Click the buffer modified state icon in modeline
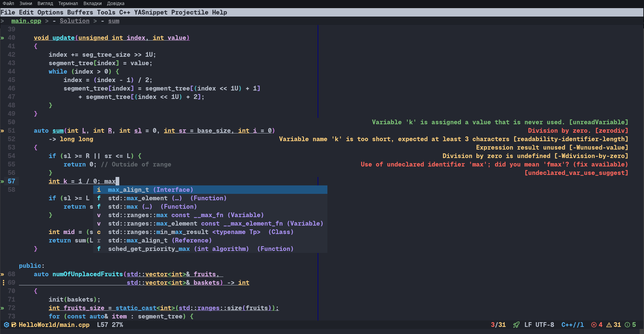Viewport: 644px width, 334px height. coord(14,325)
